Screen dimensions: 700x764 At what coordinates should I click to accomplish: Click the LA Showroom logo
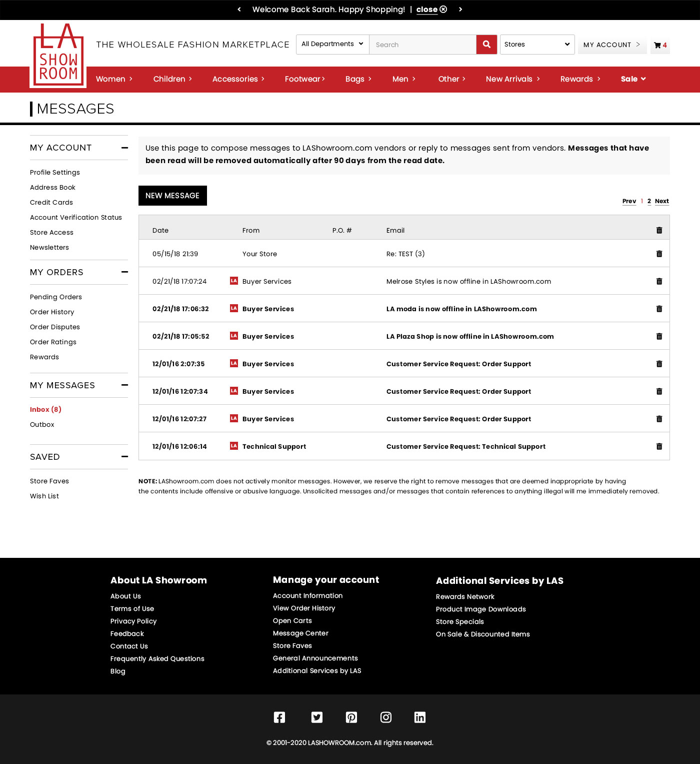pos(58,55)
